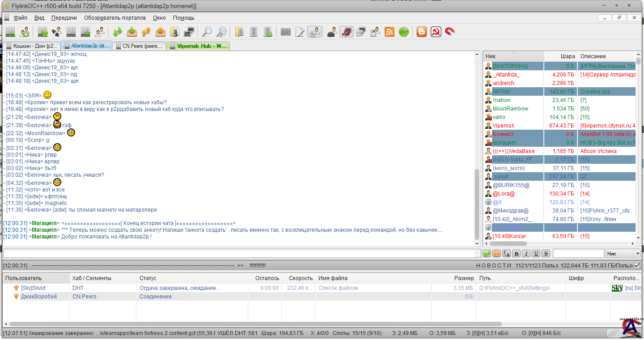The image size is (644, 340).
Task: Select the '[Sky]Skvid' transfer row
Action: (x=33, y=288)
